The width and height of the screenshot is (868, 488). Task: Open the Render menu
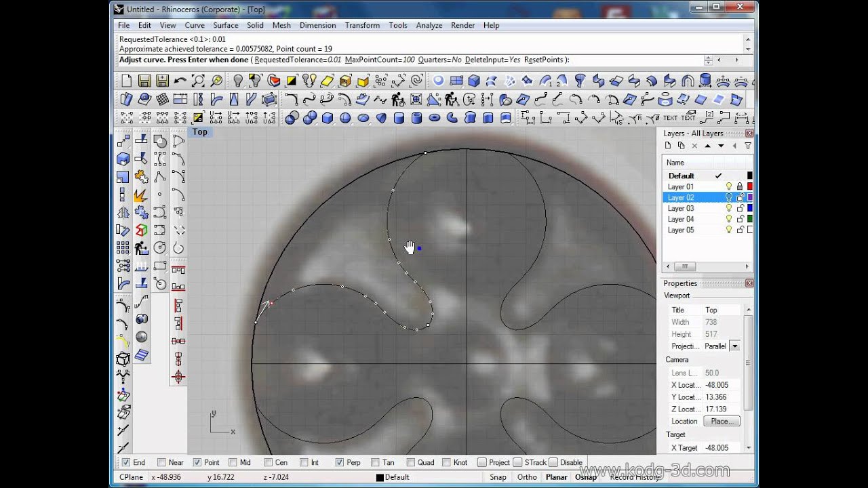pos(463,25)
